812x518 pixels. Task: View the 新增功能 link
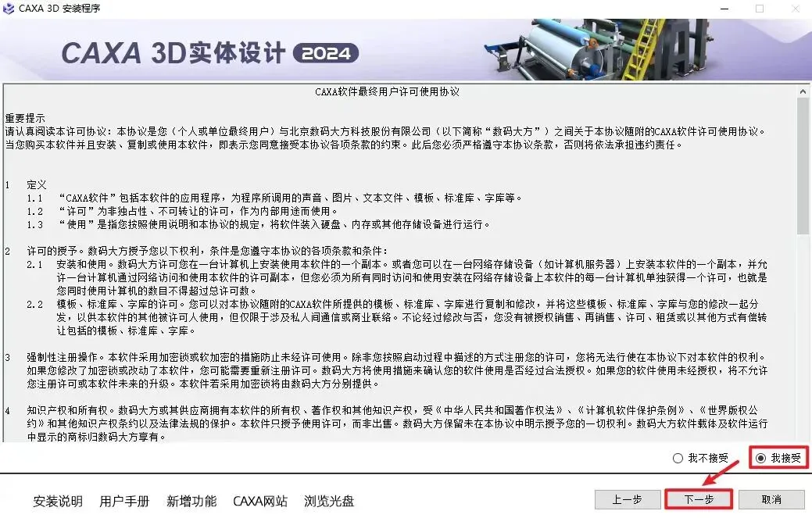tap(191, 501)
